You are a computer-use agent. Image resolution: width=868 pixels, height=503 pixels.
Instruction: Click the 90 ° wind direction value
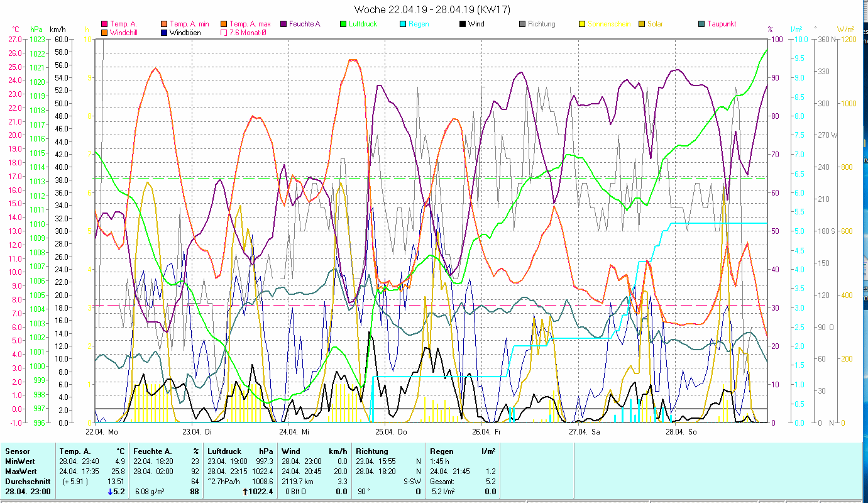click(x=365, y=492)
